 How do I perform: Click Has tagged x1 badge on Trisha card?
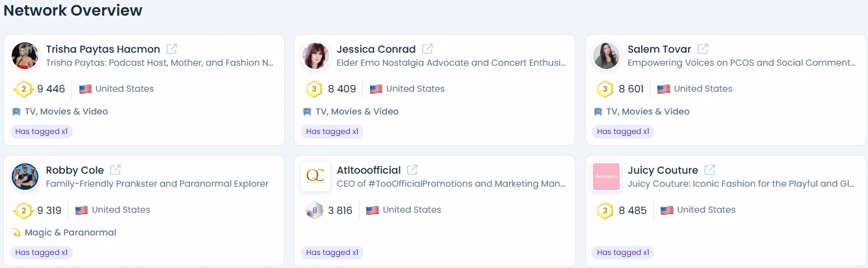pyautogui.click(x=42, y=131)
